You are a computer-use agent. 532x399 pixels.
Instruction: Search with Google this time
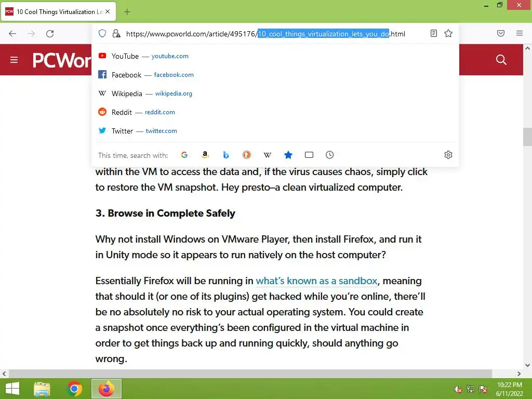click(184, 155)
